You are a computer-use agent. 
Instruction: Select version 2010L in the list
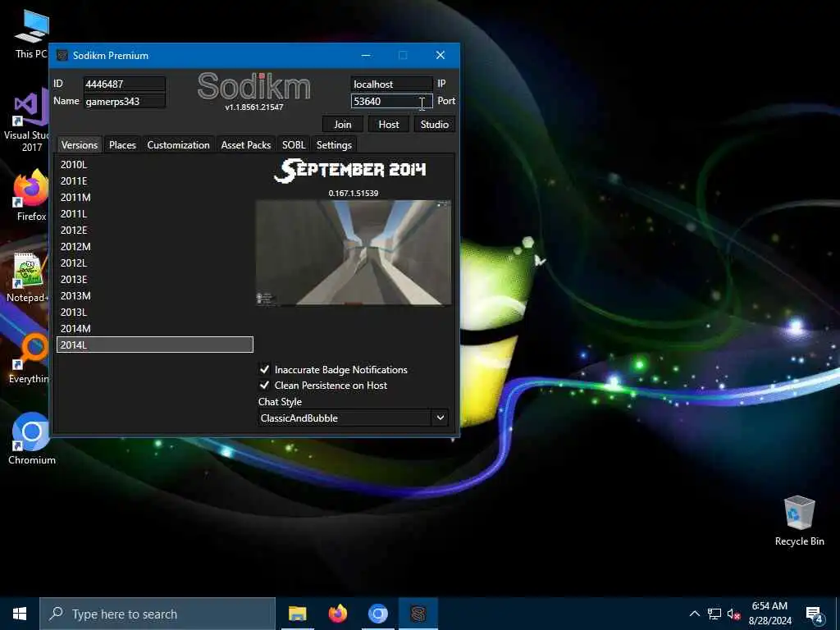click(x=155, y=164)
